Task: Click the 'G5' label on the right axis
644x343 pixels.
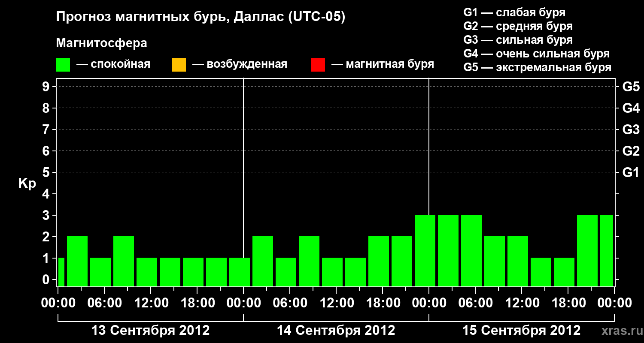Action: click(x=631, y=87)
